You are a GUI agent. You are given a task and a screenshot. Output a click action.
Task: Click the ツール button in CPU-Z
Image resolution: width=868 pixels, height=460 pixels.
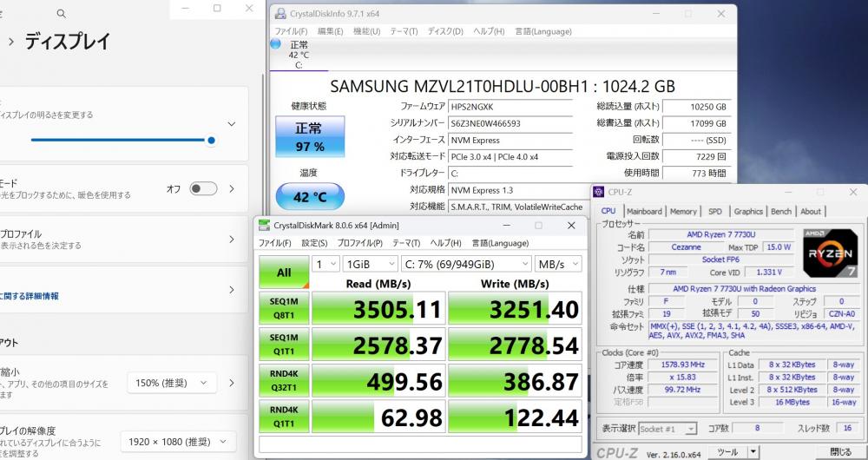[727, 452]
